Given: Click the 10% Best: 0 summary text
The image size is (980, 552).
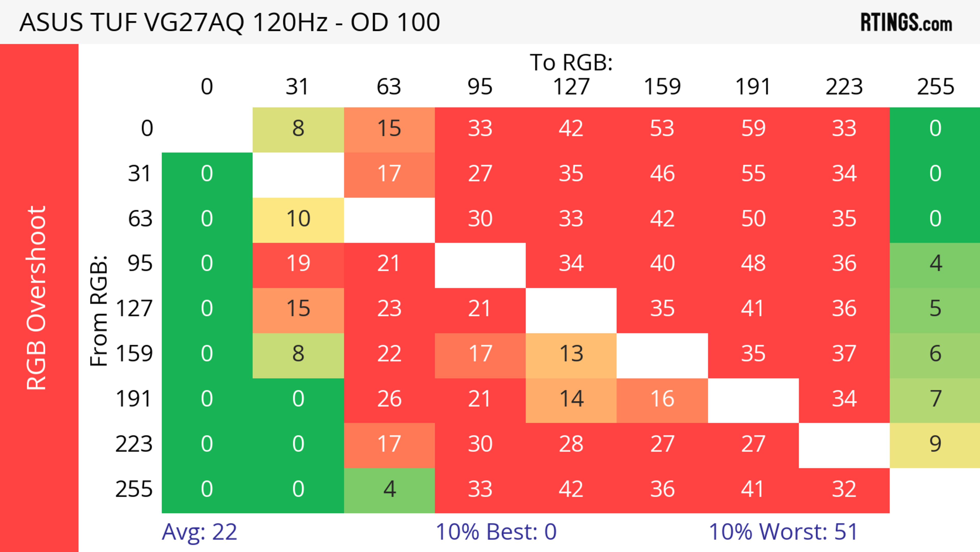Looking at the screenshot, I should (496, 532).
